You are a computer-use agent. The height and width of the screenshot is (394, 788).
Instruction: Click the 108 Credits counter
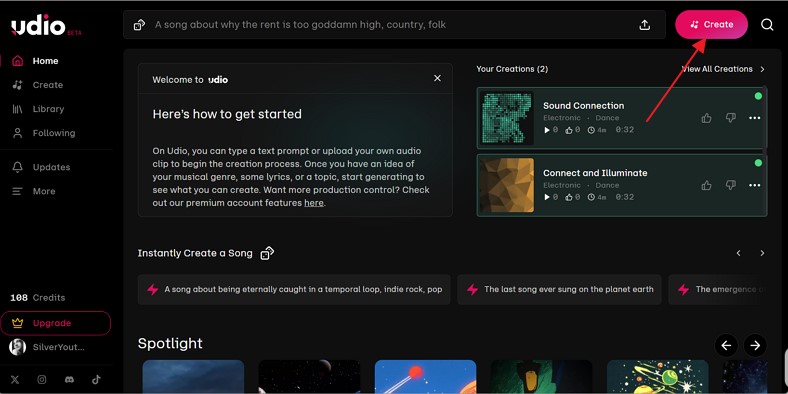coord(38,298)
